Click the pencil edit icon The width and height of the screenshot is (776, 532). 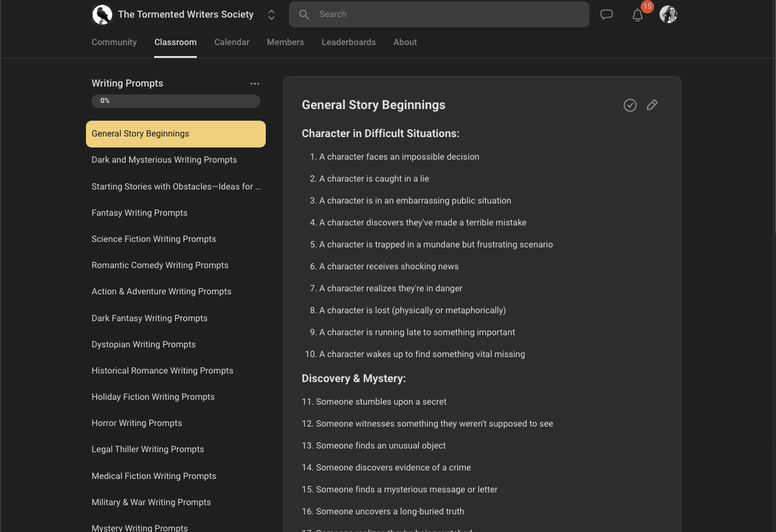click(652, 105)
